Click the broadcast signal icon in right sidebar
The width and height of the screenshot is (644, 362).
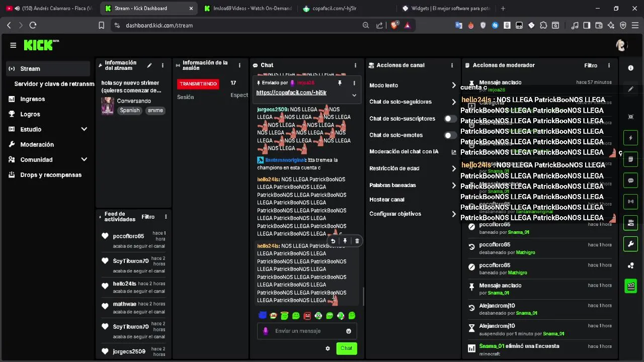630,202
